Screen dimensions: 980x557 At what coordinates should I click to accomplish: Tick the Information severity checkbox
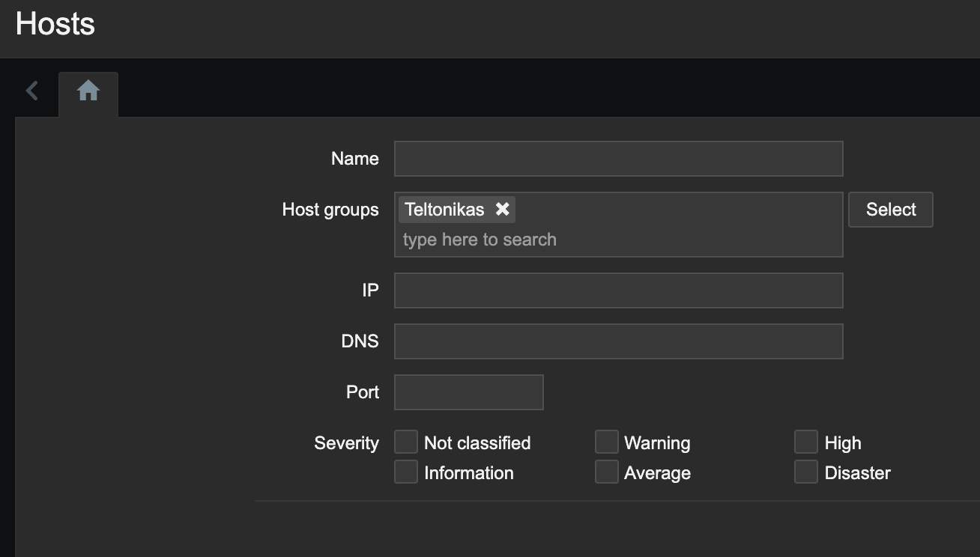pos(406,472)
